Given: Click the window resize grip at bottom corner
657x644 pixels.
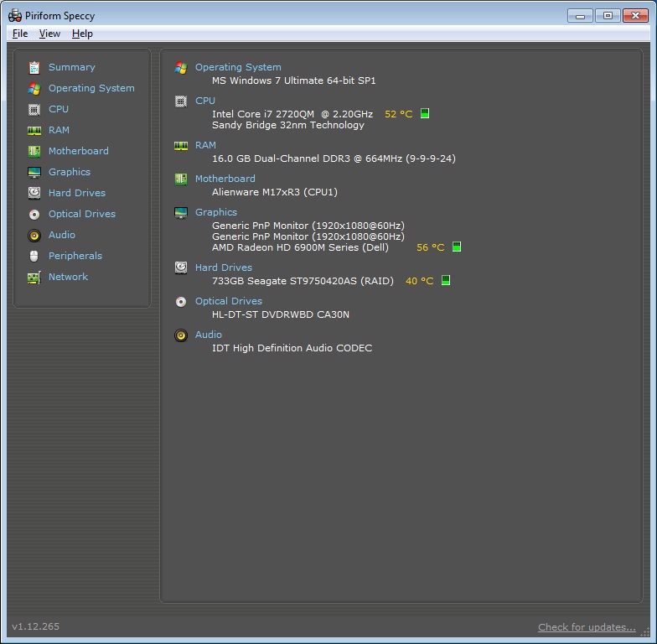Looking at the screenshot, I should pyautogui.click(x=644, y=632).
